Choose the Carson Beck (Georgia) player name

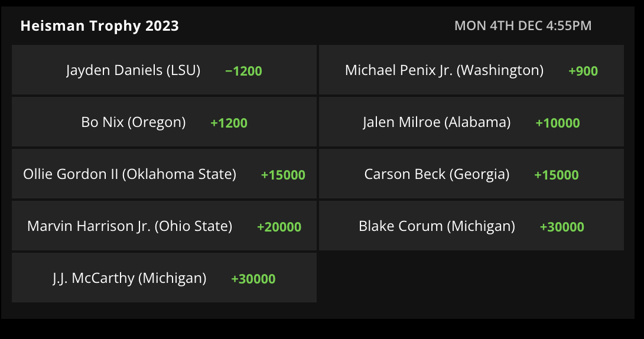(x=437, y=175)
